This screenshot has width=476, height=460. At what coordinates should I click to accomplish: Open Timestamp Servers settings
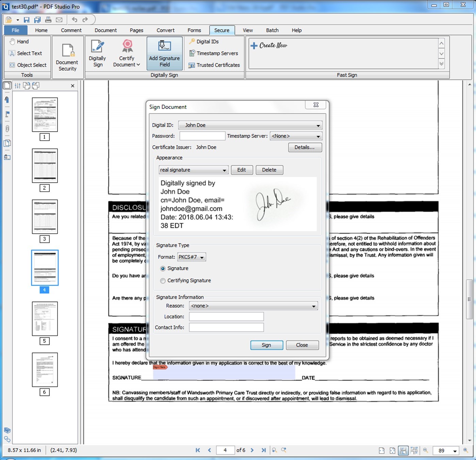point(213,53)
